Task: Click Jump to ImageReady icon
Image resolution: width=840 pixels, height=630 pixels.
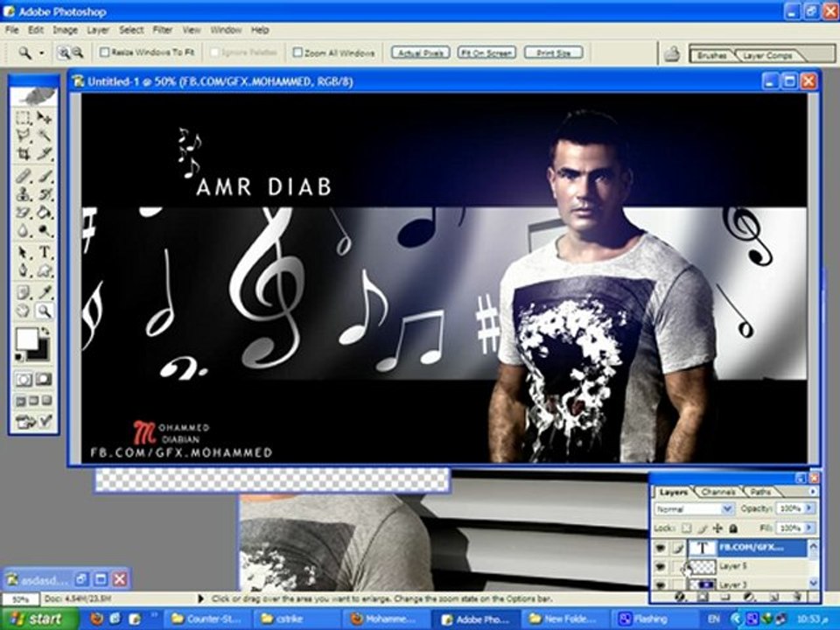Action: coord(33,422)
